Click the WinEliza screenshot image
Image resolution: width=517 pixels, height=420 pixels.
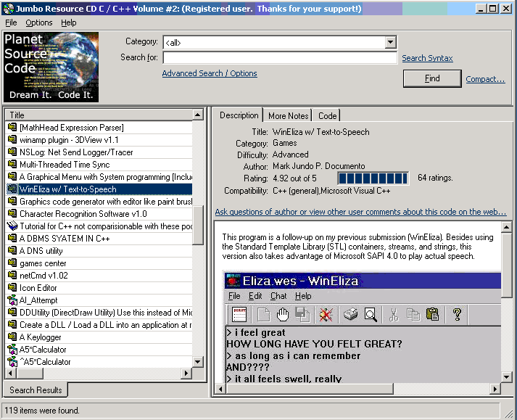click(363, 327)
